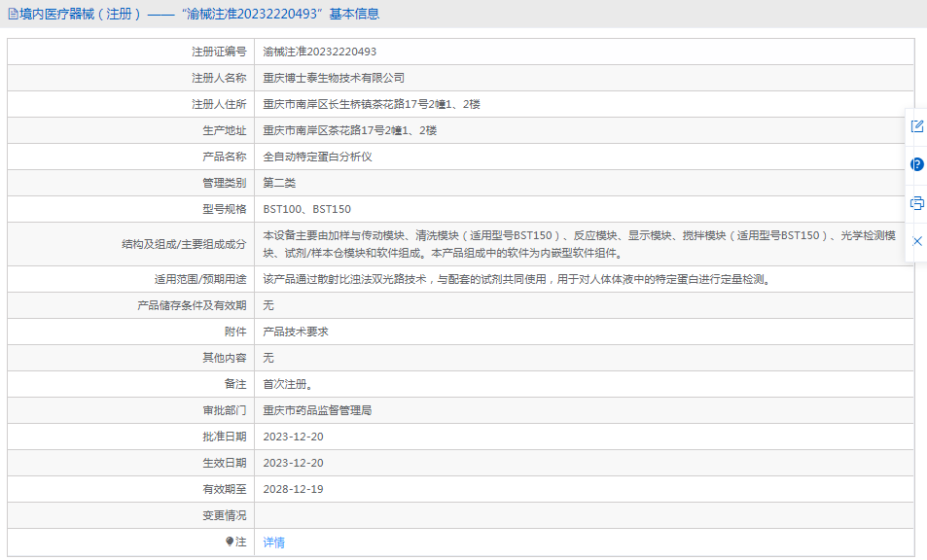Select management category value 第二类

(279, 183)
